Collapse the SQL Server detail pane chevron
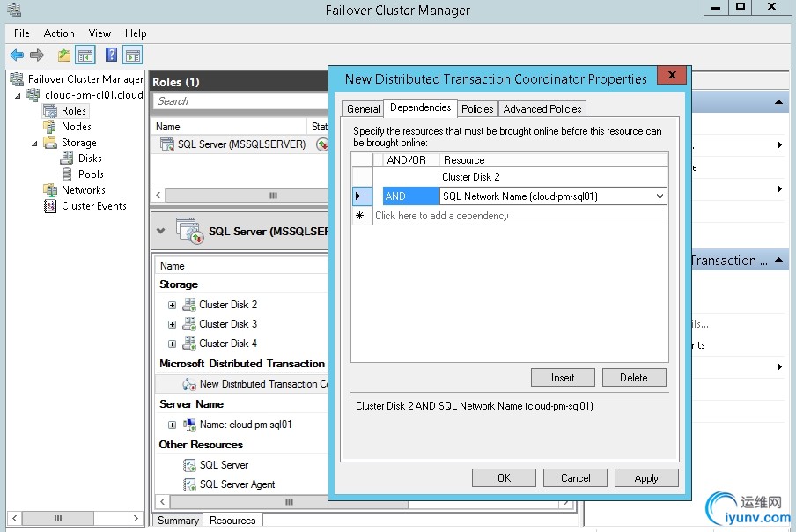The height and width of the screenshot is (532, 796). (161, 231)
